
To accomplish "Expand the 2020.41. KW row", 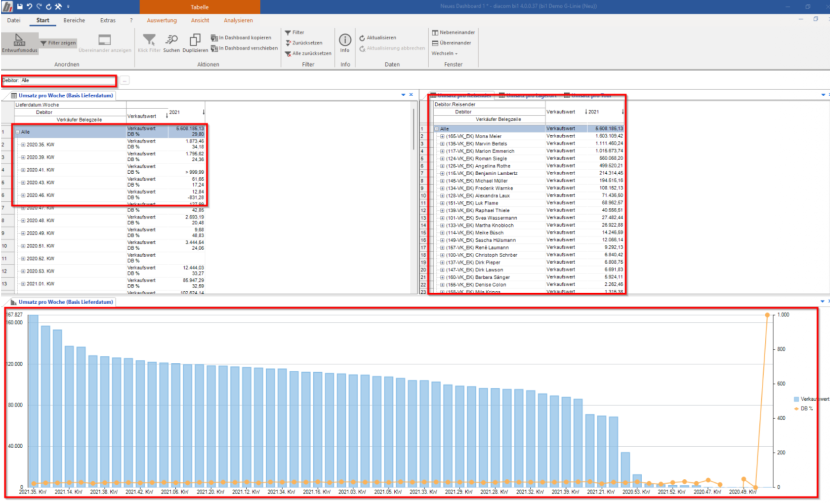I will [x=23, y=170].
